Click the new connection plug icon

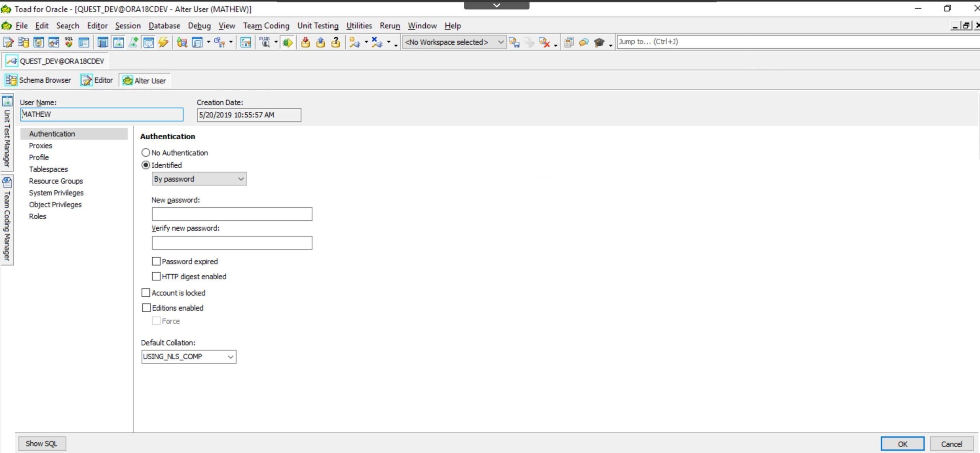[355, 42]
